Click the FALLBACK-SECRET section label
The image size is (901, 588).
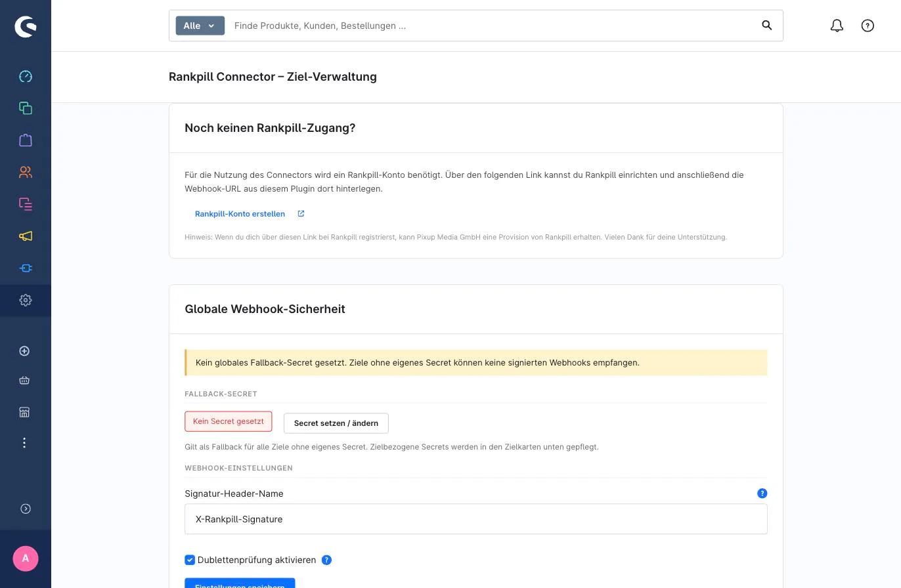[x=221, y=394]
